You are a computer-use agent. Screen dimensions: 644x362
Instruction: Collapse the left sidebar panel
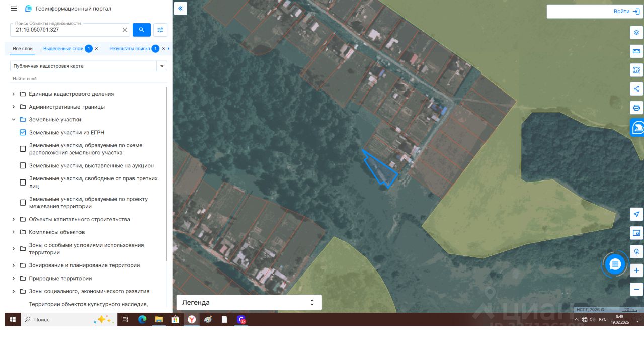[180, 8]
